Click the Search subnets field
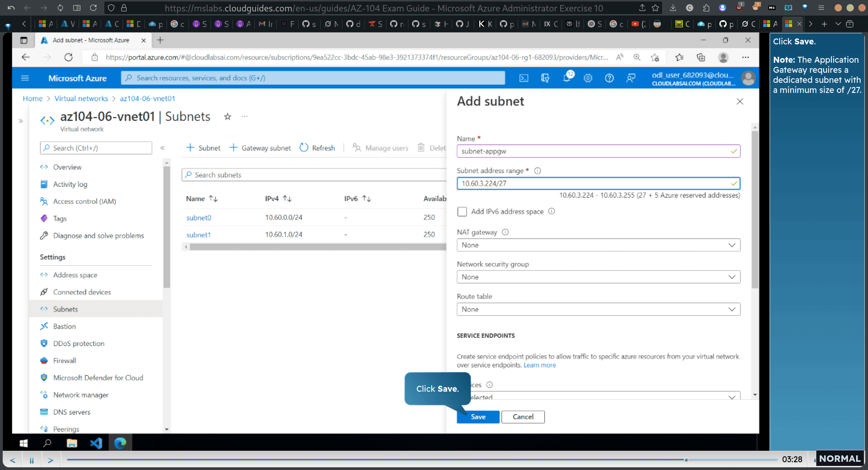 [314, 175]
